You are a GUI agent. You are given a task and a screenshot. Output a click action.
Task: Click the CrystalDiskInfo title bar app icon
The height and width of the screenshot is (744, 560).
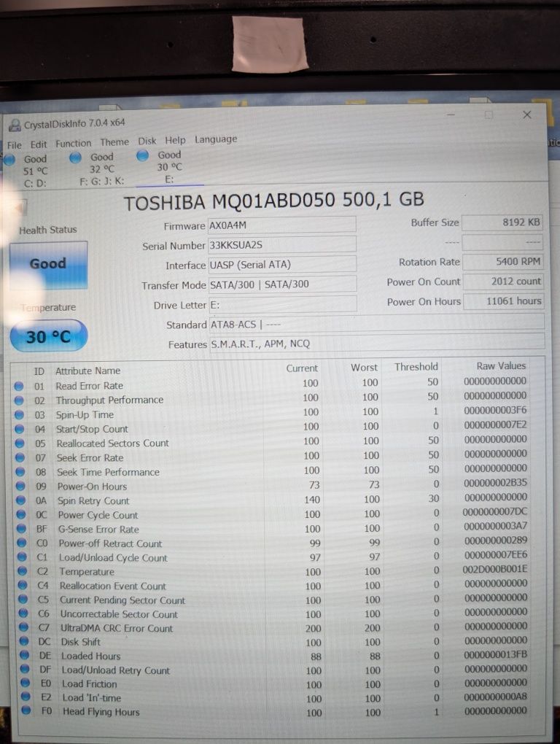pos(15,125)
